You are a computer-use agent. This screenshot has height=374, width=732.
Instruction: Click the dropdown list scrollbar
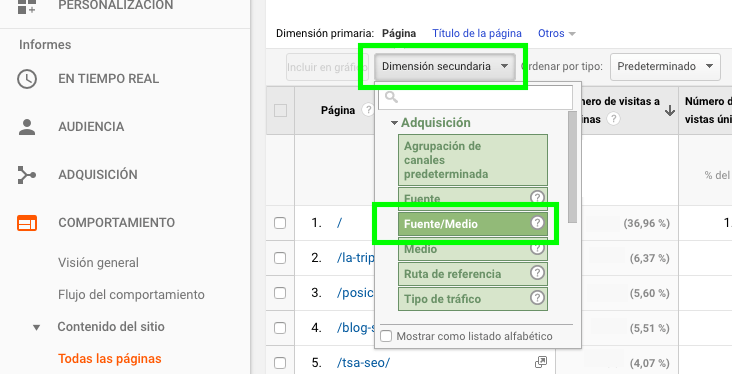tap(572, 167)
